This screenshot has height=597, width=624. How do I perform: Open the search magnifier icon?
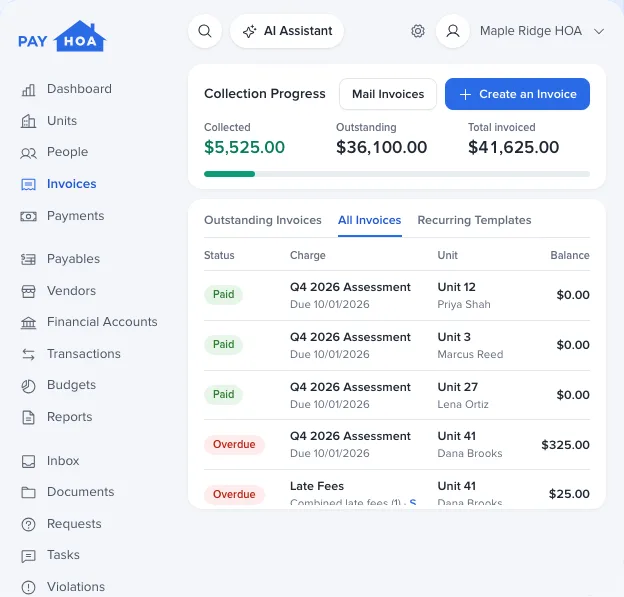[205, 31]
